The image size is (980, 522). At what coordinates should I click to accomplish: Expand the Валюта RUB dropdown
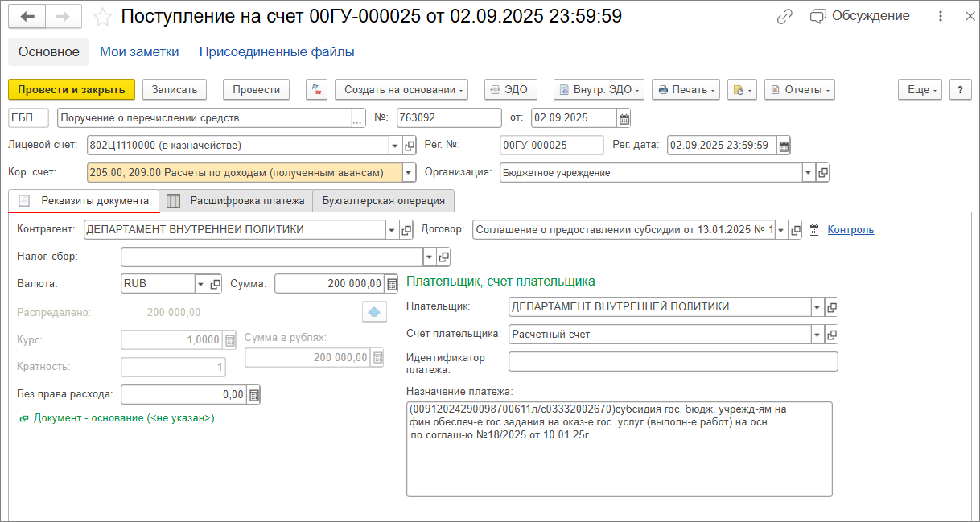pos(201,284)
